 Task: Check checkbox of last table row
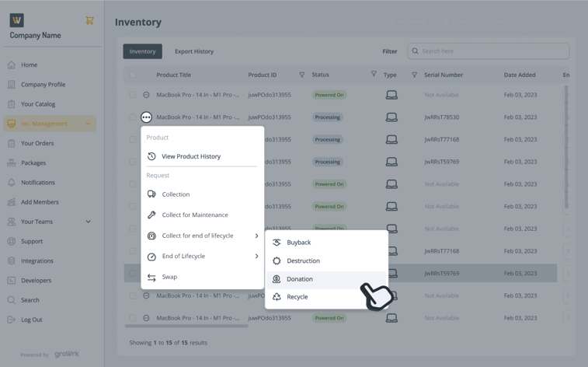point(132,318)
